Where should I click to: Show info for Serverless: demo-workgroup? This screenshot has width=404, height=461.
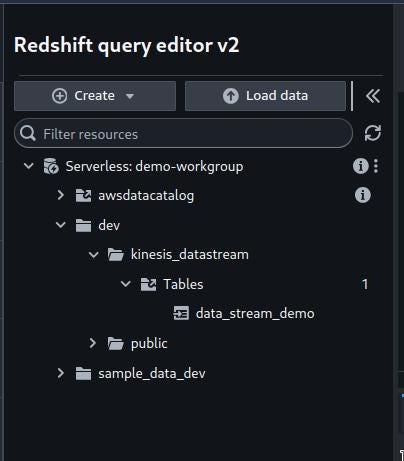(361, 166)
